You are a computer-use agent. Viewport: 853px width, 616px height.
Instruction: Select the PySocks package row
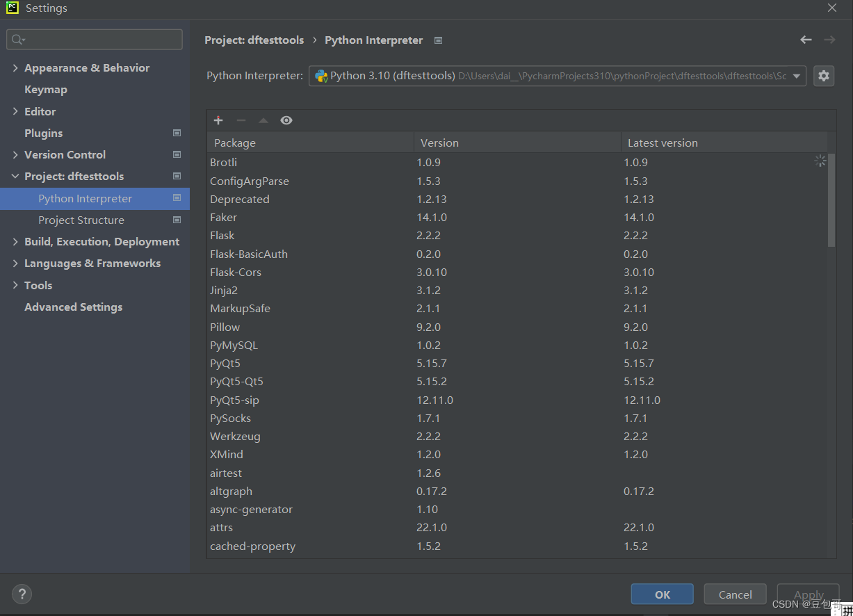pos(517,418)
